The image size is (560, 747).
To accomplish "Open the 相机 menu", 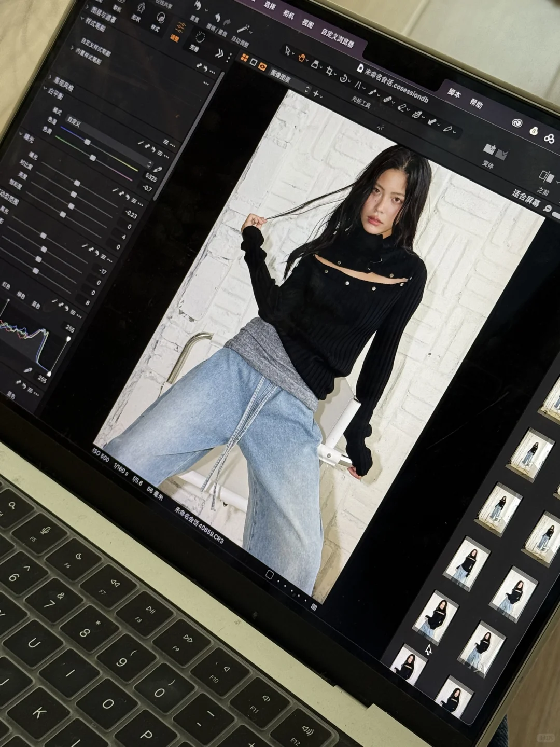I will click(289, 14).
